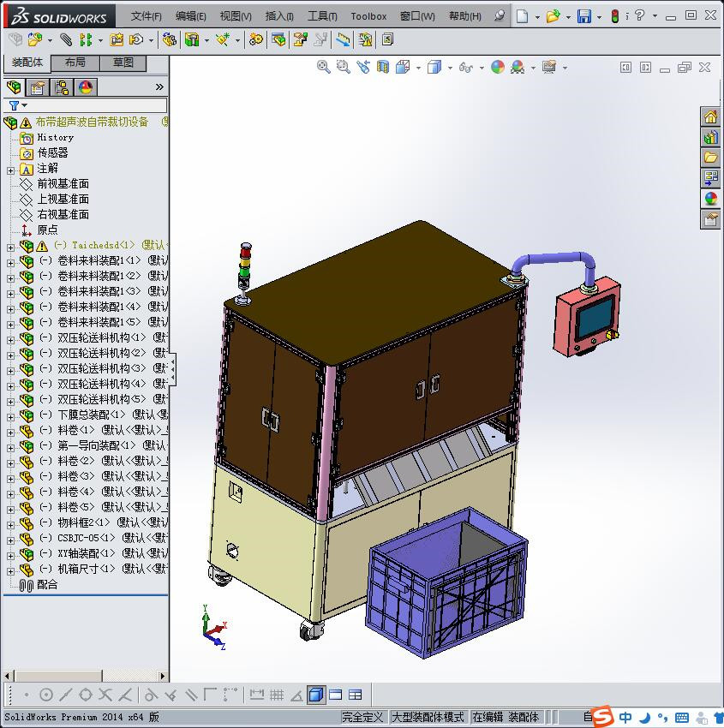The image size is (724, 728).
Task: Click the Zoom to Fit magnifier icon
Action: coord(323,68)
